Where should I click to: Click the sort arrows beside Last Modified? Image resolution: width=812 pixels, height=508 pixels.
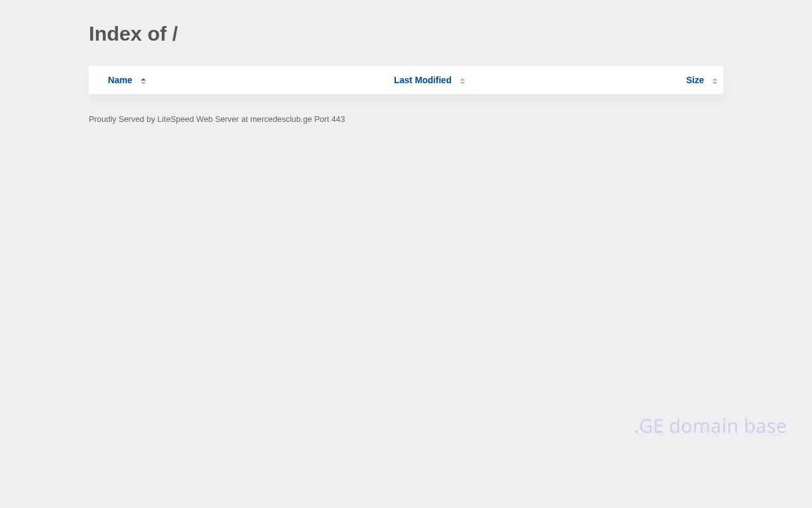tap(462, 81)
